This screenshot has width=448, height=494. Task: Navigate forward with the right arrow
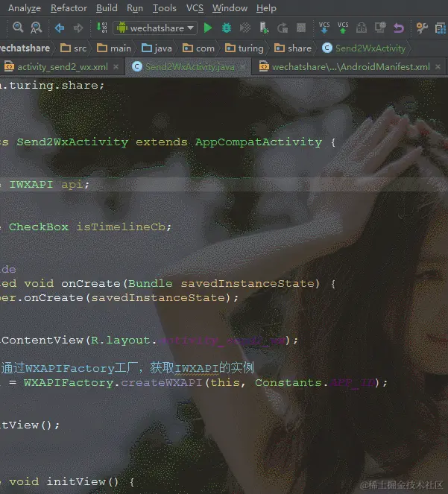[x=78, y=28]
